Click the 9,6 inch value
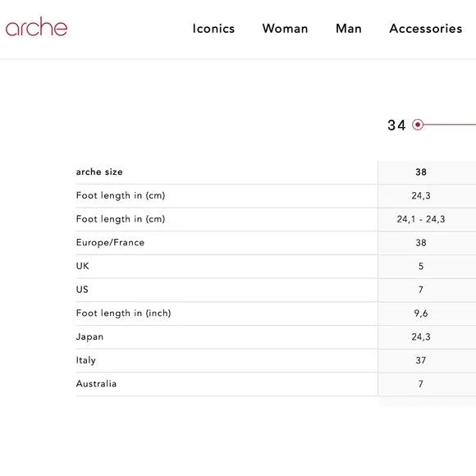The width and height of the screenshot is (476, 476). pos(421,314)
